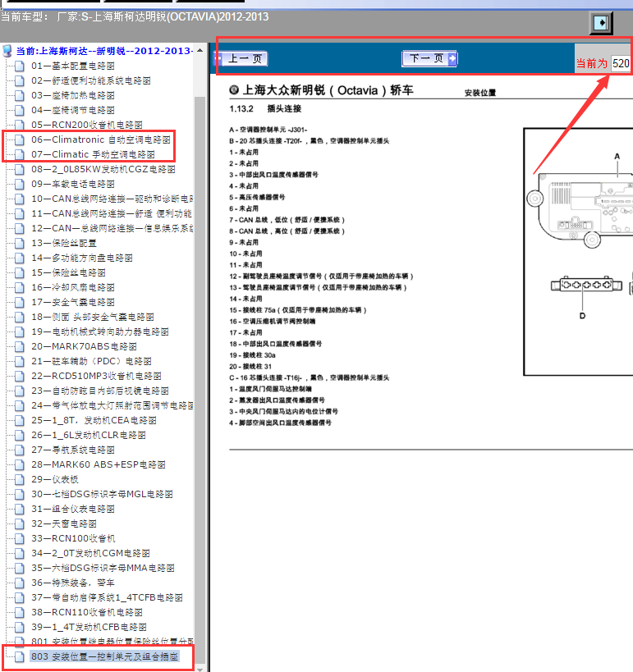Viewport: 633px width, 672px height.
Task: Click the document icon of 15—保险丝电路图
Action: (20, 272)
